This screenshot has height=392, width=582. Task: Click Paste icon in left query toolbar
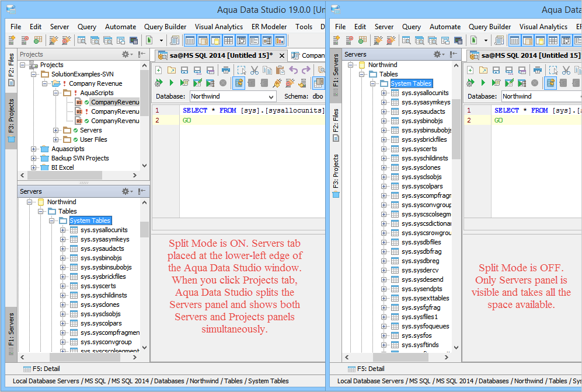tap(281, 70)
